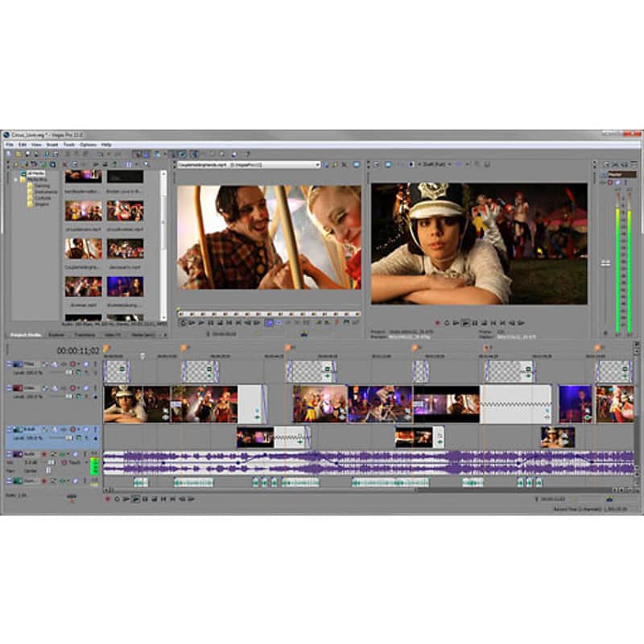Click Import Media in Project Media toolbar

click(15, 164)
